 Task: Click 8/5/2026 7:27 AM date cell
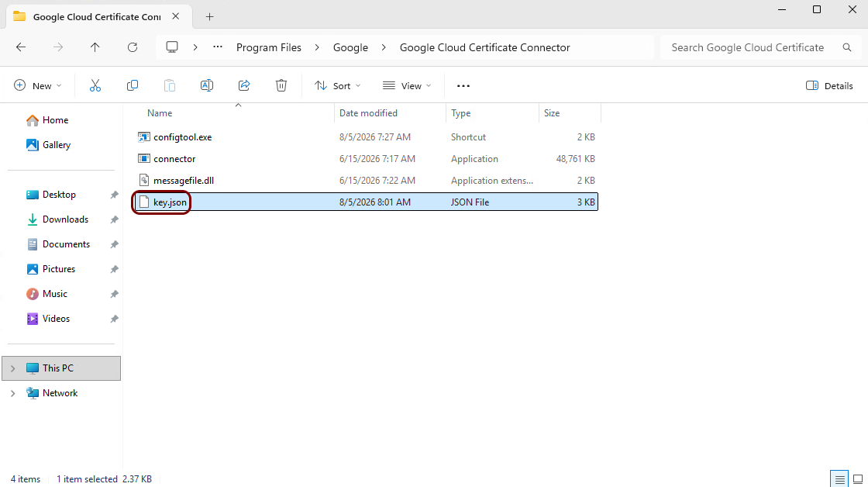[375, 136]
